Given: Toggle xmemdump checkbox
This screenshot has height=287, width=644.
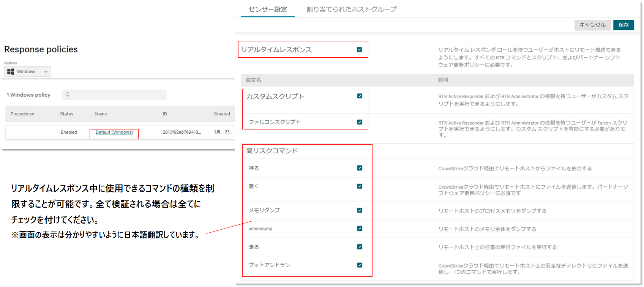Looking at the screenshot, I should point(360,229).
